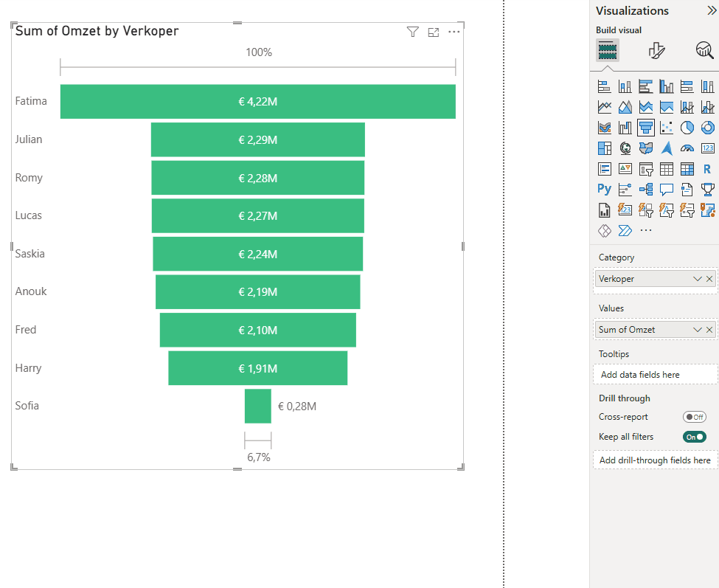Viewport: 719px width, 588px height.
Task: Switch the visual to a treemap
Action: [604, 148]
